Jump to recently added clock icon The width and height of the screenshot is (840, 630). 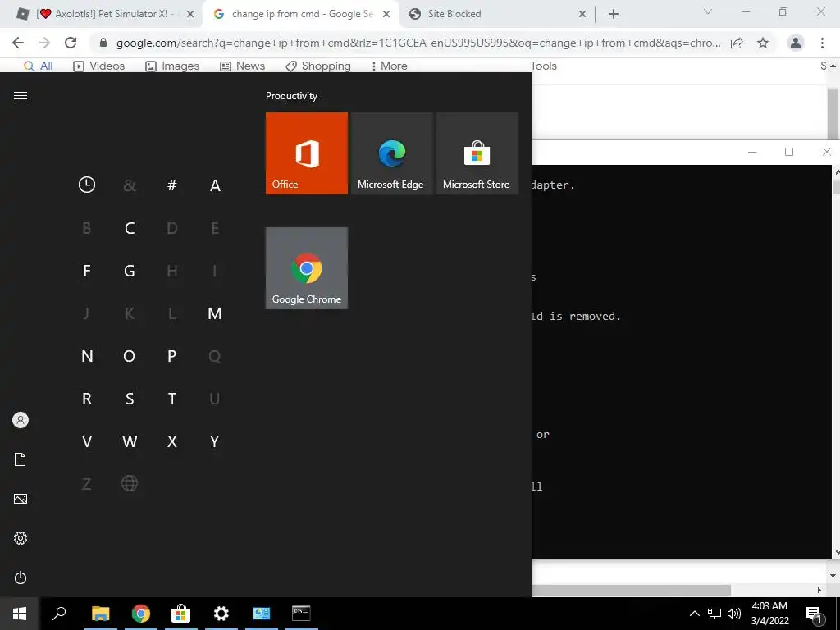tap(87, 185)
